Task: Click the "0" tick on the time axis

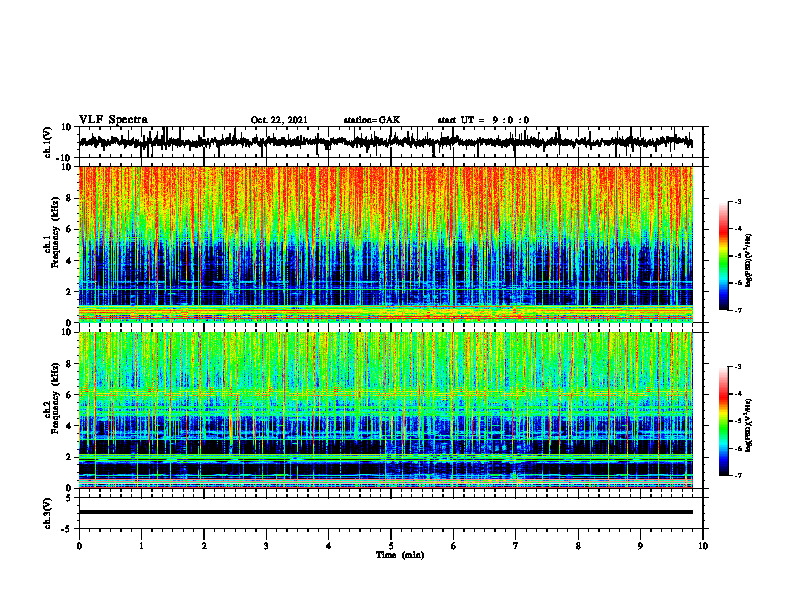Action: coord(79,546)
